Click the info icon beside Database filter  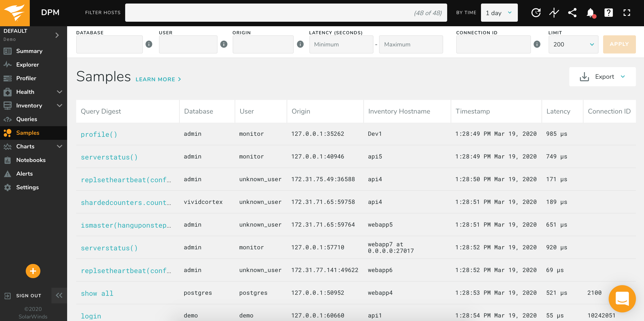[149, 44]
